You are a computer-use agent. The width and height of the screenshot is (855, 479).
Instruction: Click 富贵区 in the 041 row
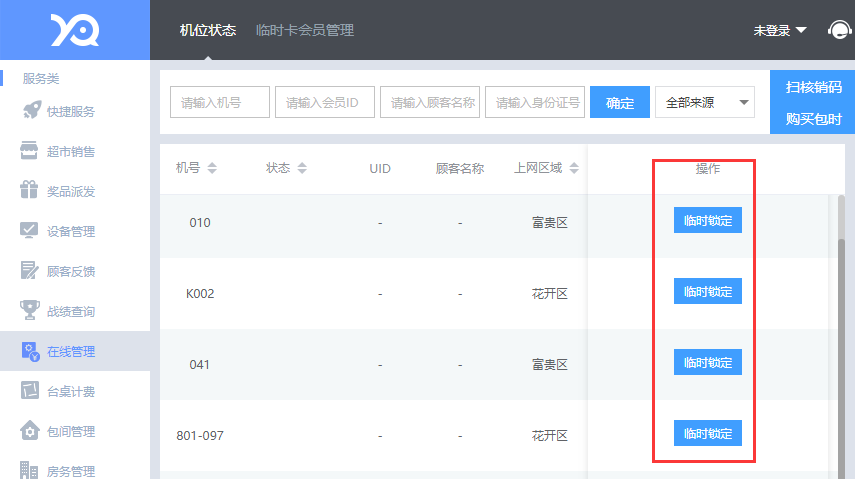coord(550,364)
